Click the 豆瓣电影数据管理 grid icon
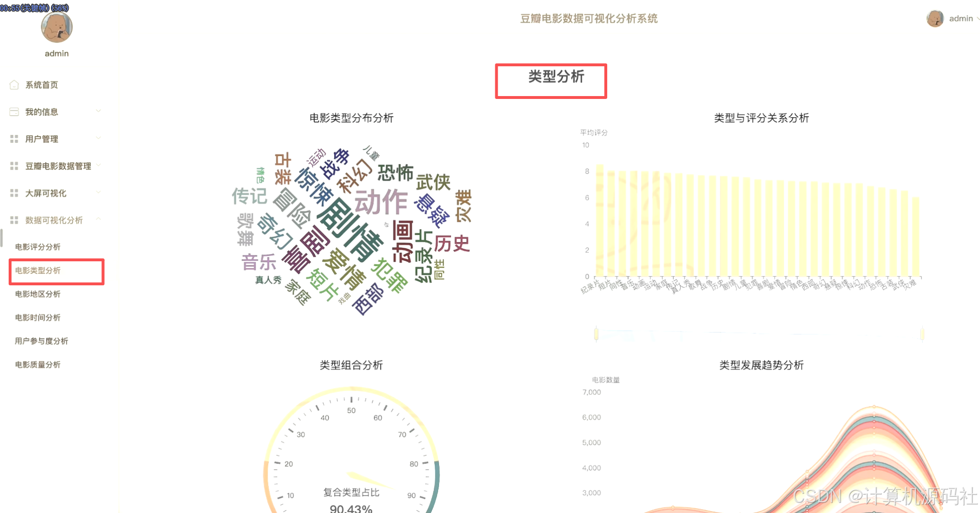 point(13,166)
